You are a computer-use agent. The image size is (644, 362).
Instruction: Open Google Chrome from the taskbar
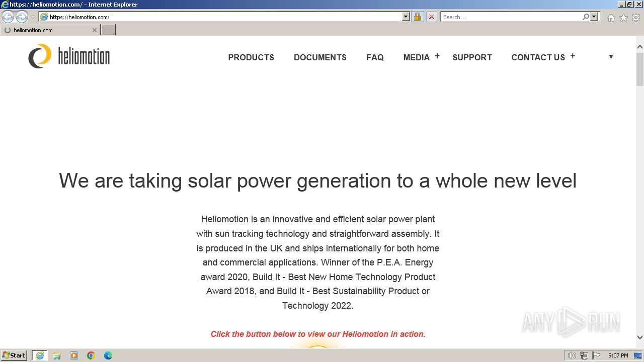(91, 355)
